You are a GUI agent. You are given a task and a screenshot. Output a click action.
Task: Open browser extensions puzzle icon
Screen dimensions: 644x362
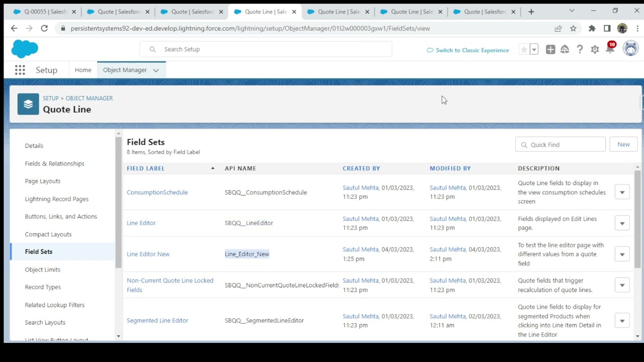(592, 29)
